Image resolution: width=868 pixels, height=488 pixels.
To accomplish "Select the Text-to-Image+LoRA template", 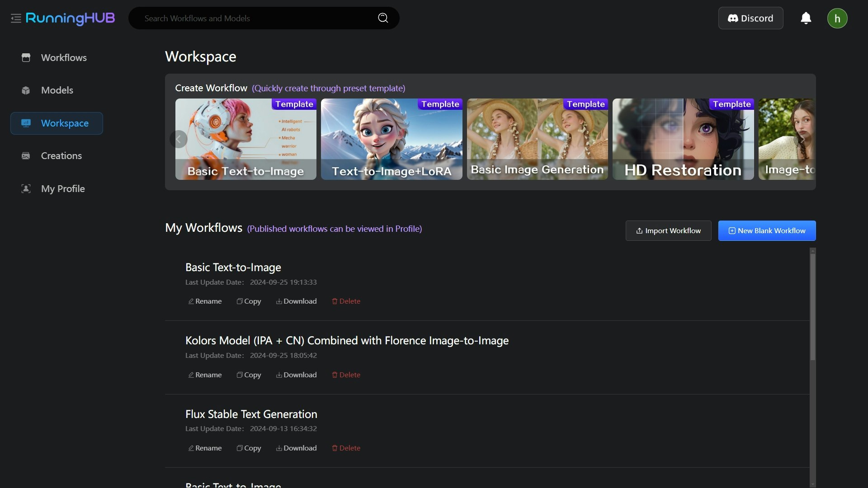I will pos(392,139).
